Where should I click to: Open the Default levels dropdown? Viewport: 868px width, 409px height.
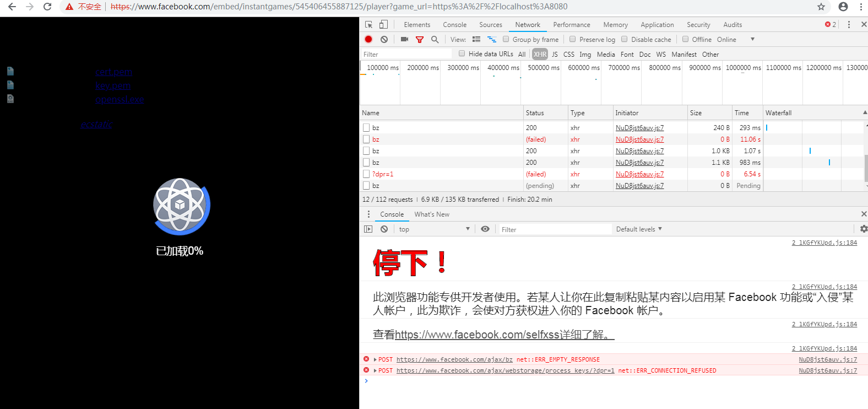639,229
